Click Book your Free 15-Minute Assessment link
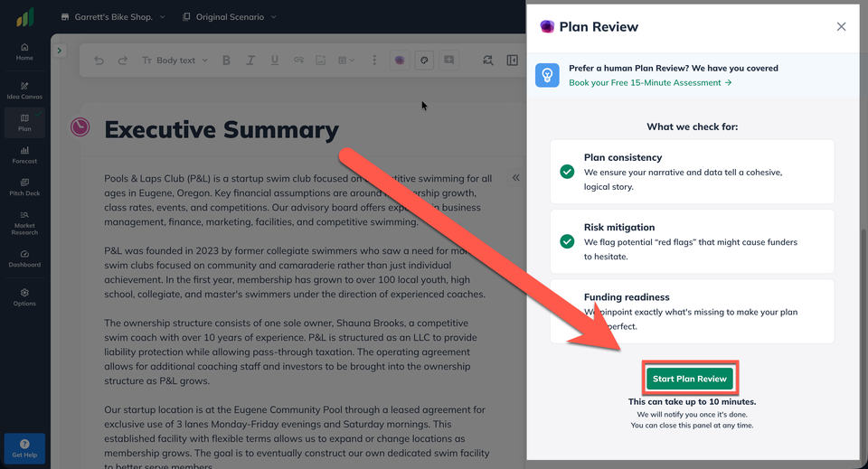Viewport: 868px width, 469px height. tap(650, 82)
